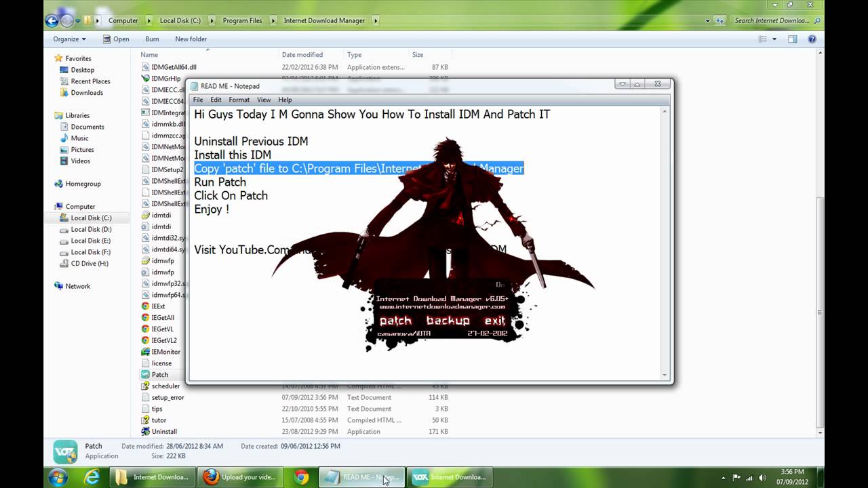
Task: Open Notepad Format menu
Action: pos(239,100)
